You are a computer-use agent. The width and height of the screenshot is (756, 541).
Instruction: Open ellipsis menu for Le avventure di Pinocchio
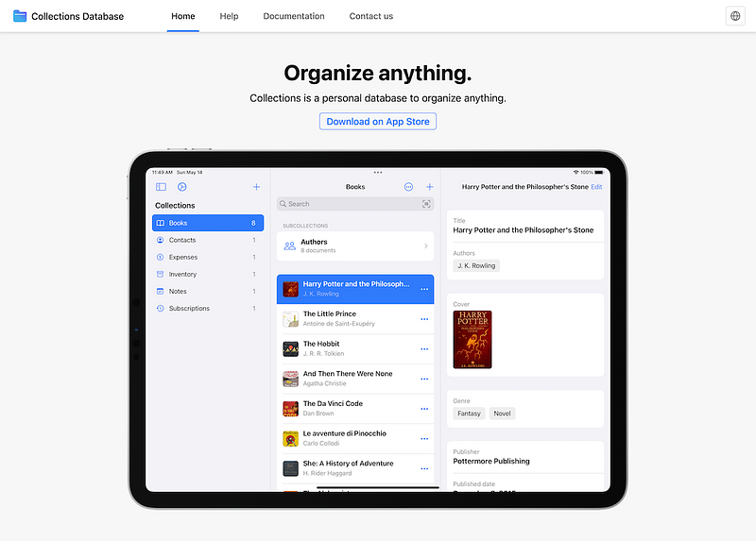(424, 438)
